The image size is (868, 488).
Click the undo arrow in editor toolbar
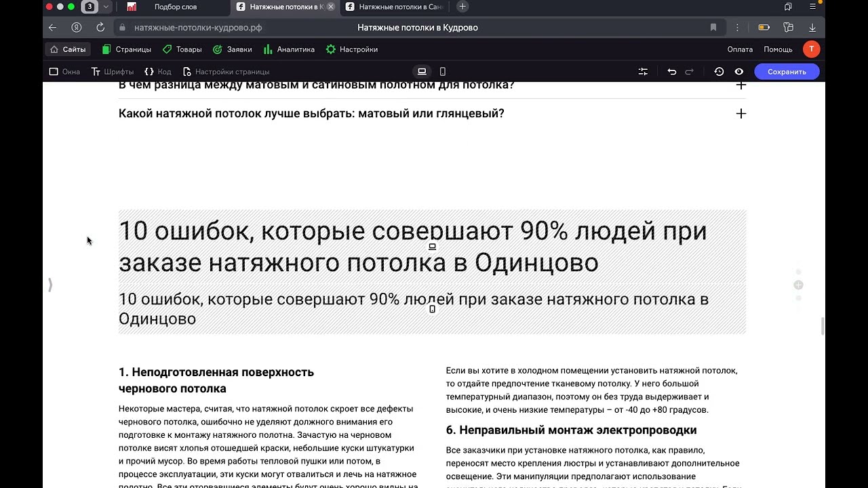point(671,72)
